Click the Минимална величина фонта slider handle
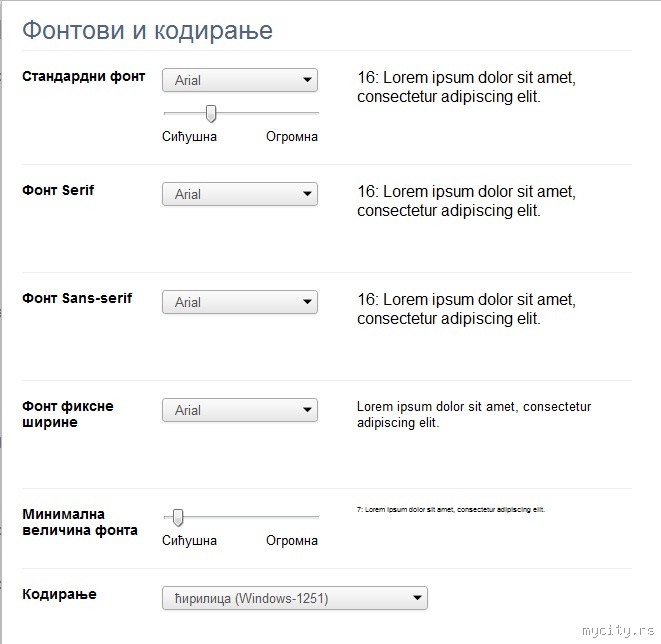Viewport: 661px width, 644px height. coord(178,517)
